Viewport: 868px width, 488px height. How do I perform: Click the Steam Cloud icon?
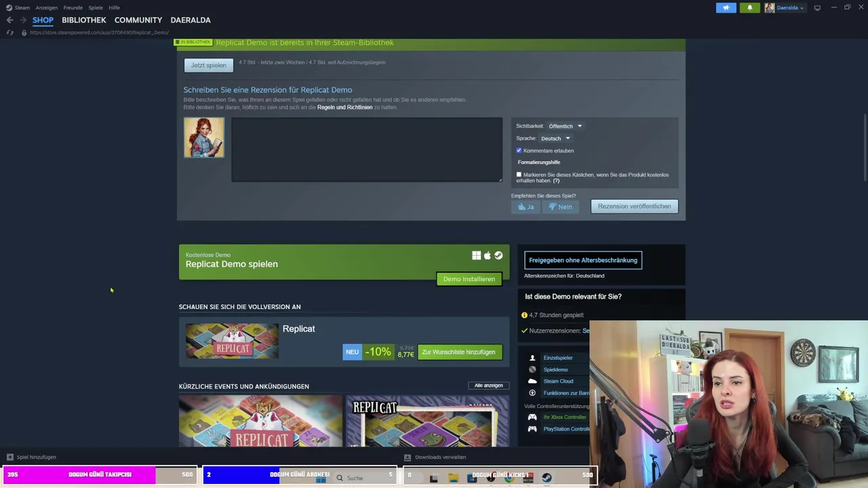click(x=532, y=381)
